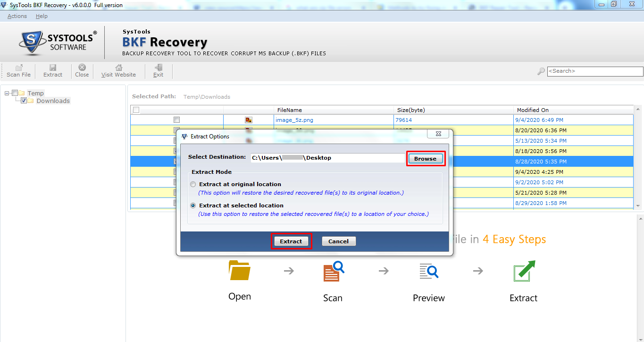Click the date 9/4/2020 4:25 PM
The width and height of the screenshot is (644, 342).
pyautogui.click(x=540, y=172)
